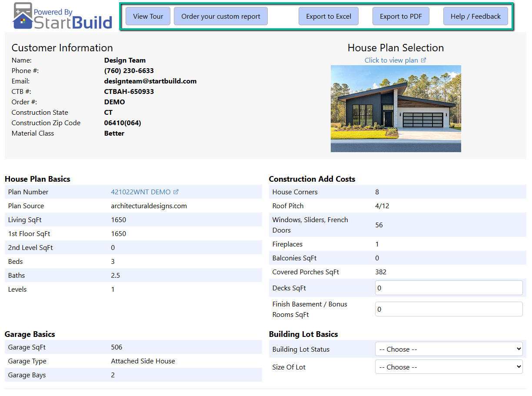Export the report to PDF

(401, 16)
